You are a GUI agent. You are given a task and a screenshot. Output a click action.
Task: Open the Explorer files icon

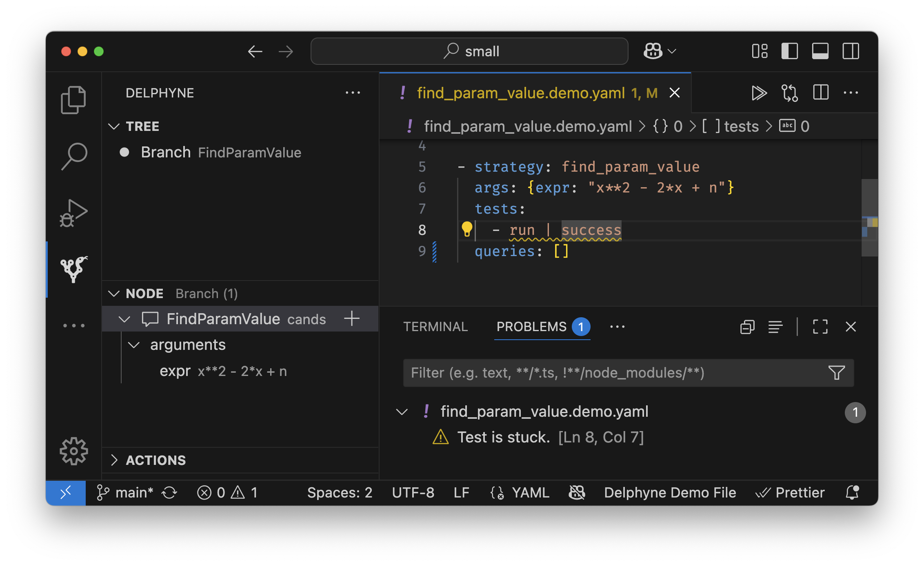(73, 99)
